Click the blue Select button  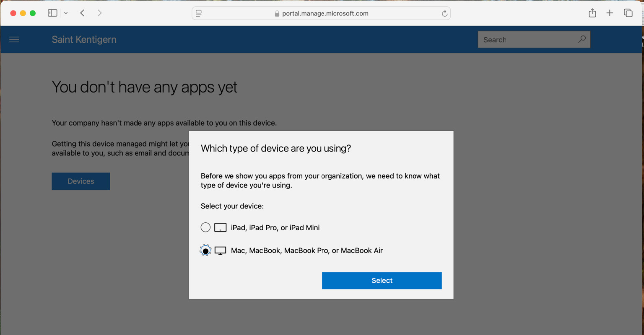(382, 281)
